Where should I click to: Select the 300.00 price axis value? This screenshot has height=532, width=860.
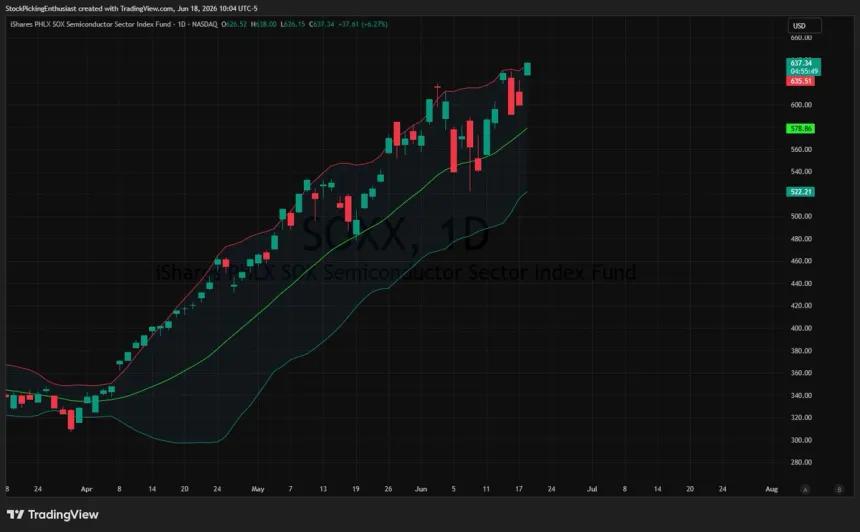(801, 440)
